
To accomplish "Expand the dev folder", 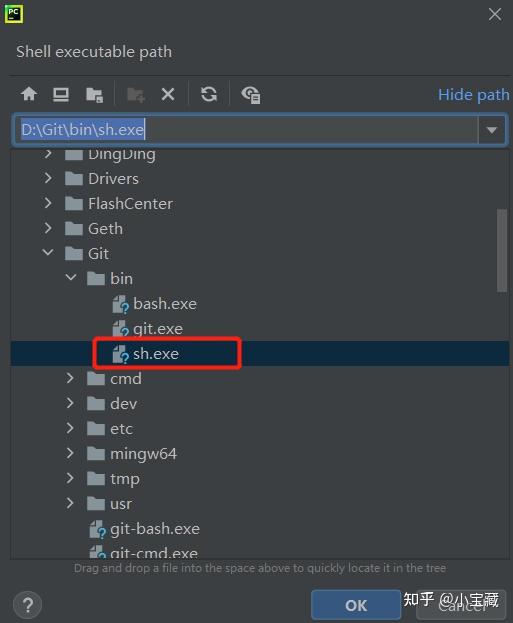I will 70,403.
